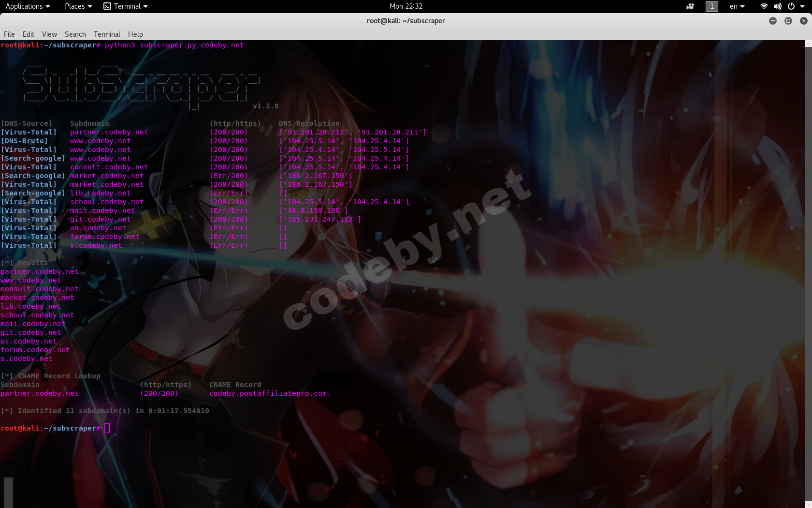Maximize the terminal window
Viewport: 812px width, 508px height.
pyautogui.click(x=788, y=21)
